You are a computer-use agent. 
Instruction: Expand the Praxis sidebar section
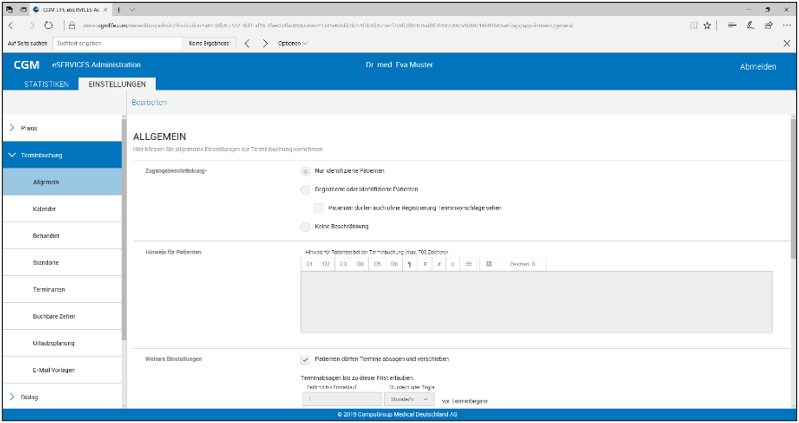62,128
